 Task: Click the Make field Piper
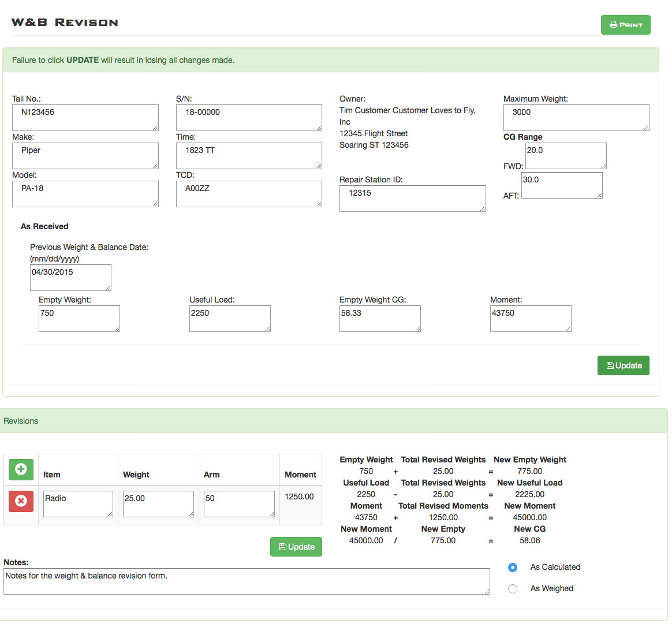pyautogui.click(x=85, y=156)
